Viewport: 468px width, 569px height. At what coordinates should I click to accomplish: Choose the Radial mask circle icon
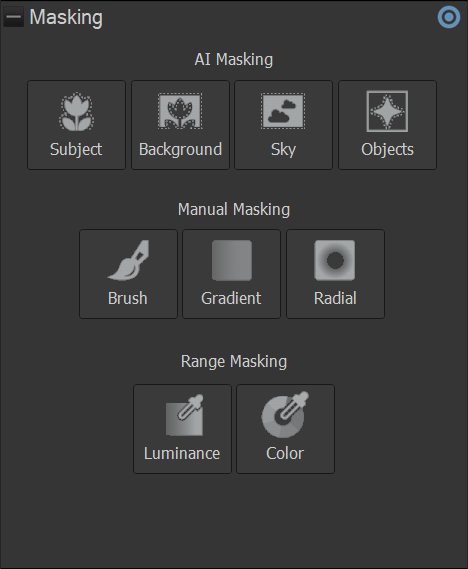click(x=334, y=260)
